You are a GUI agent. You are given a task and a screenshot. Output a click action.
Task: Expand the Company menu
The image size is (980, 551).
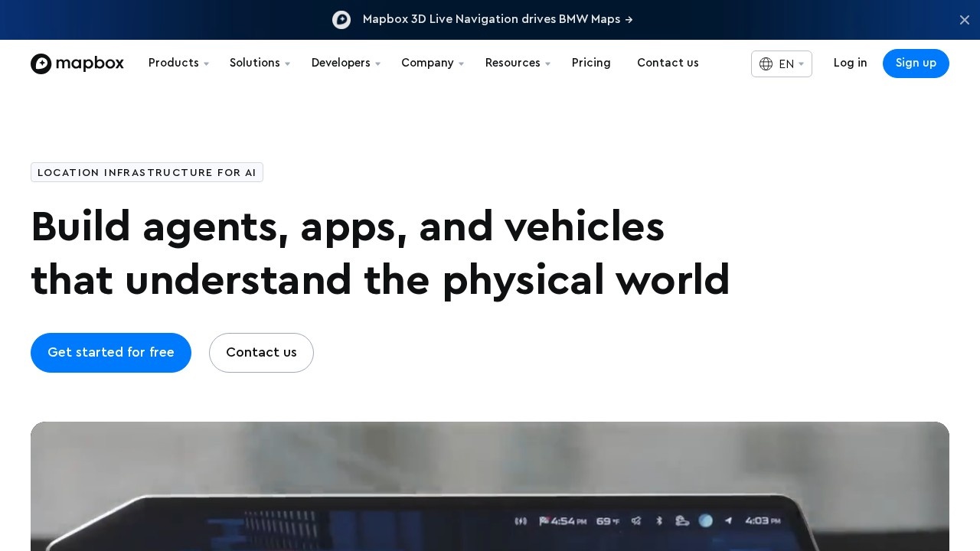click(x=433, y=64)
